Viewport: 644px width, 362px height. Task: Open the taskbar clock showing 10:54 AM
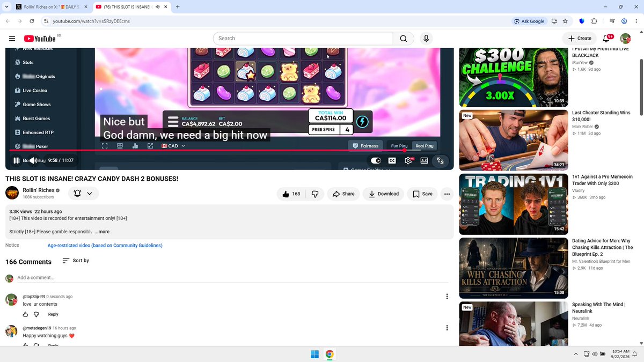(x=620, y=354)
